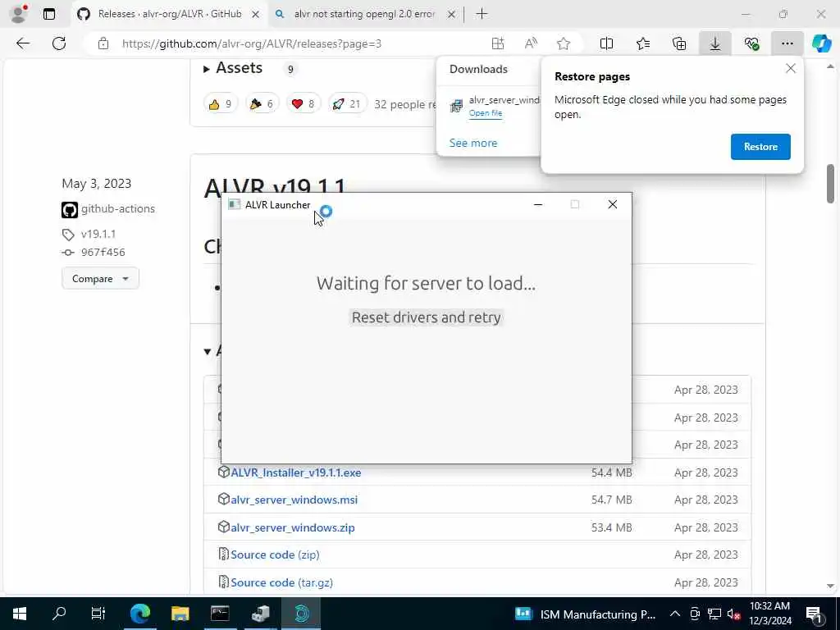Screen dimensions: 840x630
Task: Close the ALVR Launcher window
Action: pyautogui.click(x=612, y=204)
